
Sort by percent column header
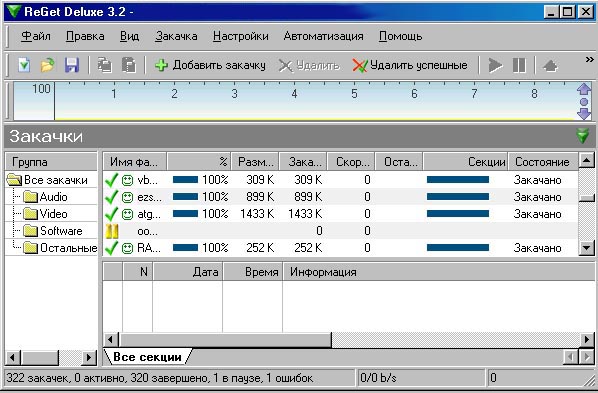pos(199,162)
